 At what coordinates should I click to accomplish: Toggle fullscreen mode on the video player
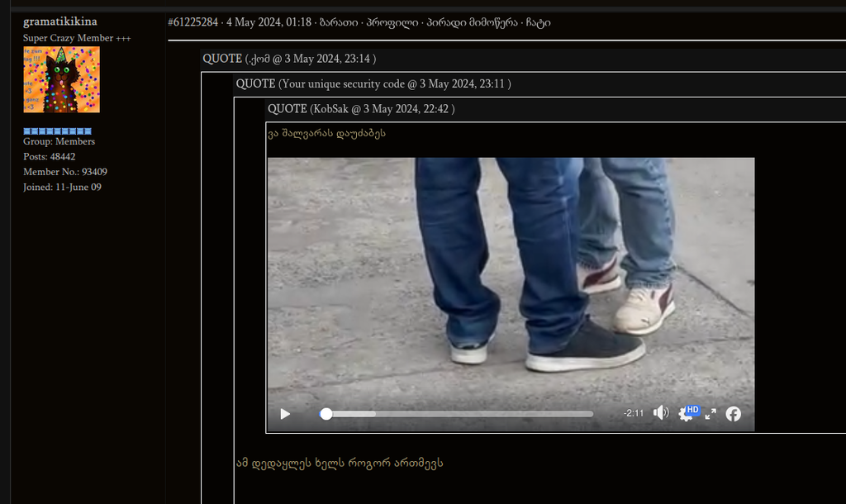click(x=711, y=414)
